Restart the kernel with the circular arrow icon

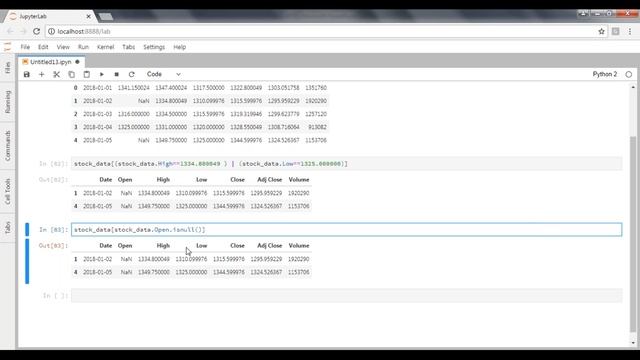click(x=131, y=74)
